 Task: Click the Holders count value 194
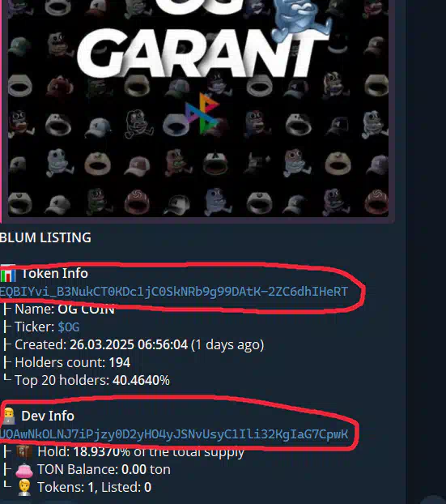[120, 362]
